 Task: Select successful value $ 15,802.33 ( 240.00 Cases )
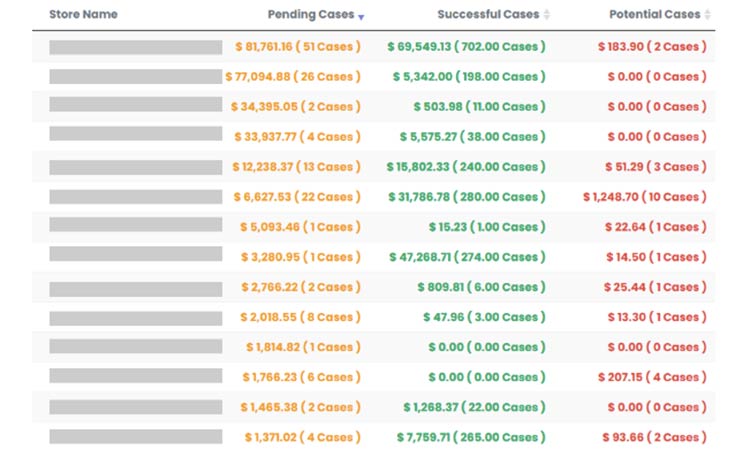click(466, 167)
